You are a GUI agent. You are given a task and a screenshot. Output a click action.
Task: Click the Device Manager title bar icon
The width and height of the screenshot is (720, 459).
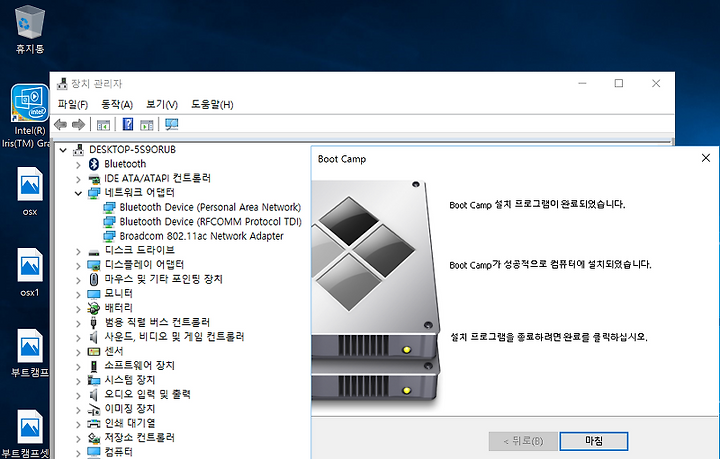click(62, 84)
